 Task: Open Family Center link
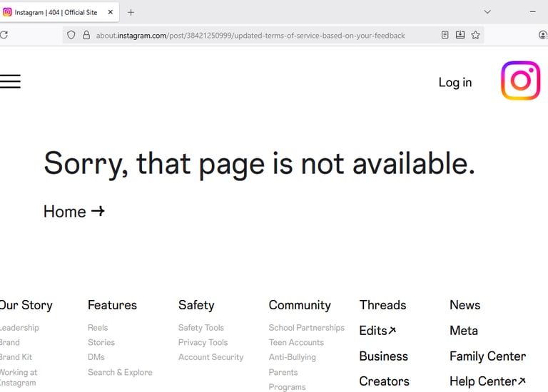pos(487,356)
